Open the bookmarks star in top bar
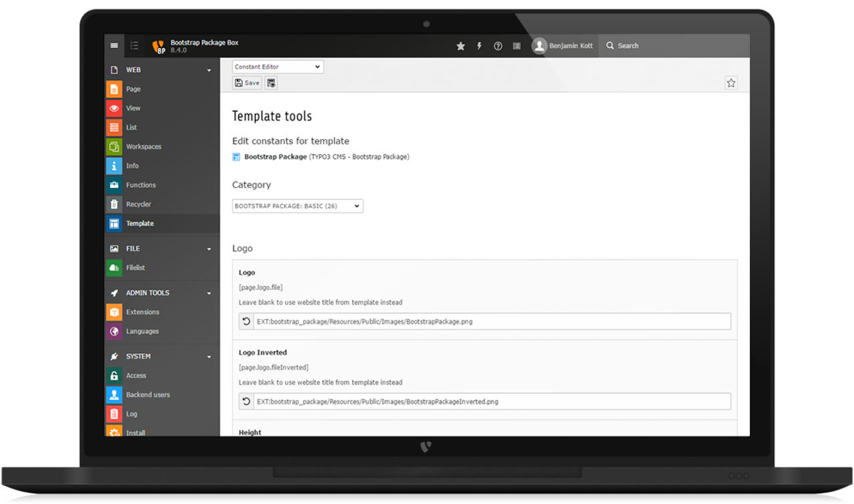The height and width of the screenshot is (504, 854). pos(460,46)
